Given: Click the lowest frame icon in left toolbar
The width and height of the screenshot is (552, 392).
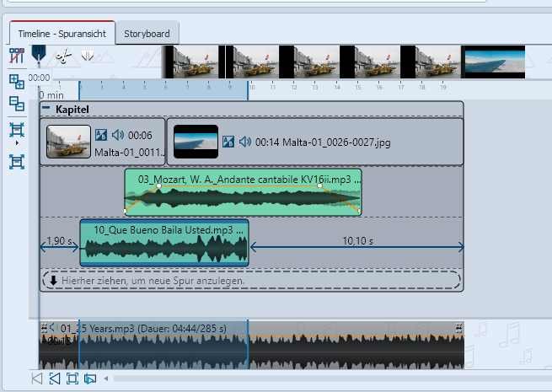Looking at the screenshot, I should (16, 161).
